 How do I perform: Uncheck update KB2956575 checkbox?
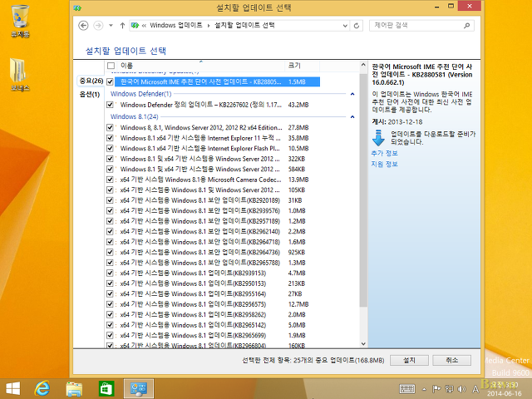coord(110,304)
